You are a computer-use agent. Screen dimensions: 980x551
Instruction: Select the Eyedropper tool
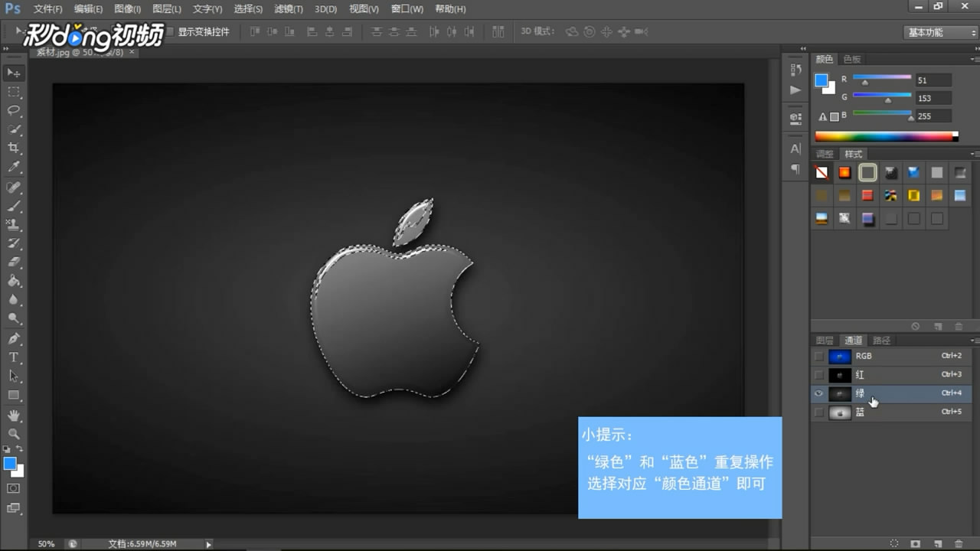click(x=14, y=167)
